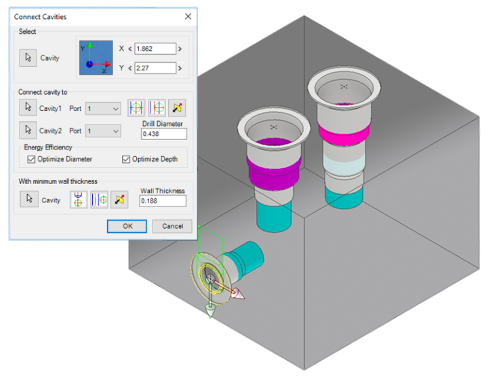The image size is (490, 379).
Task: Click the Cavity1 pick arrow button
Action: 28,108
